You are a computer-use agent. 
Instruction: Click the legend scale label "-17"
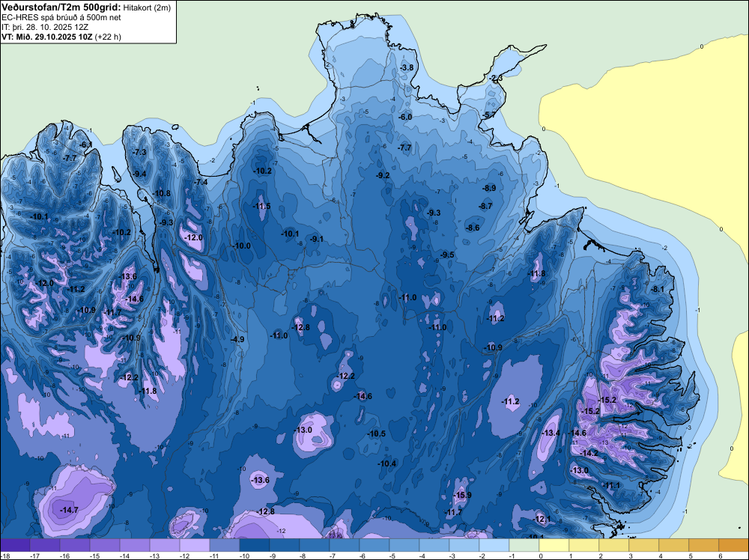[34, 556]
